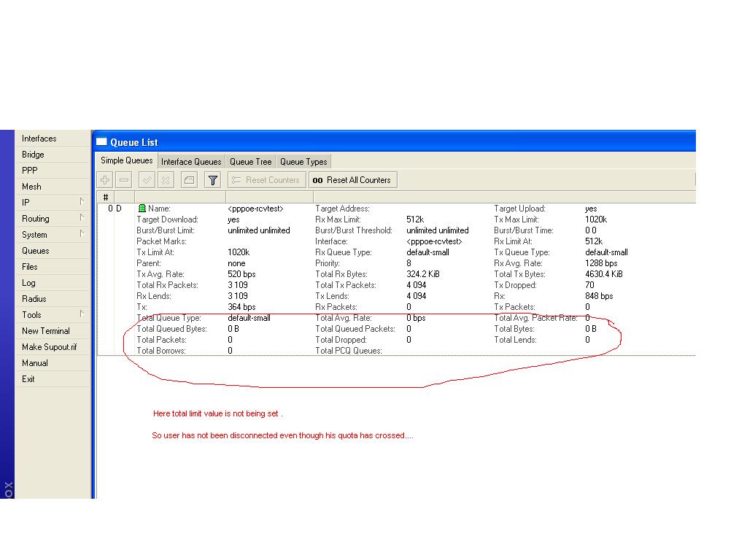Image resolution: width=747 pixels, height=560 pixels.
Task: Click Total Tx Bytes value 4630.4 KiB
Action: 603,274
